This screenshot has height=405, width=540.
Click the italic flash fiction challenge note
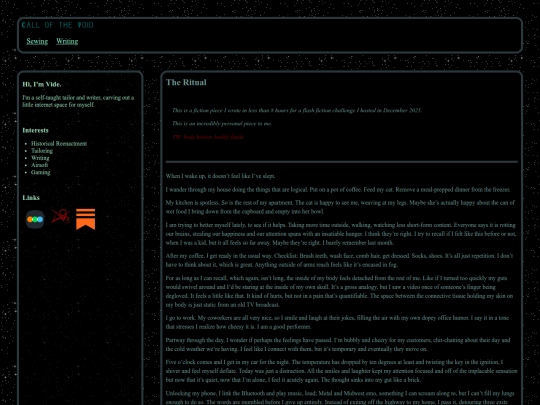297,111
